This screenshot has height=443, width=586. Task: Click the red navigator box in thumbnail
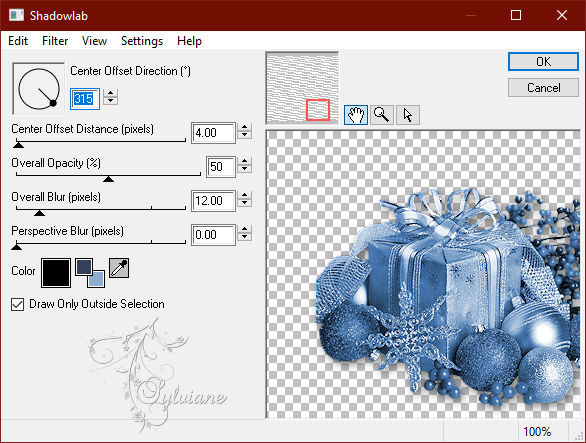click(318, 110)
